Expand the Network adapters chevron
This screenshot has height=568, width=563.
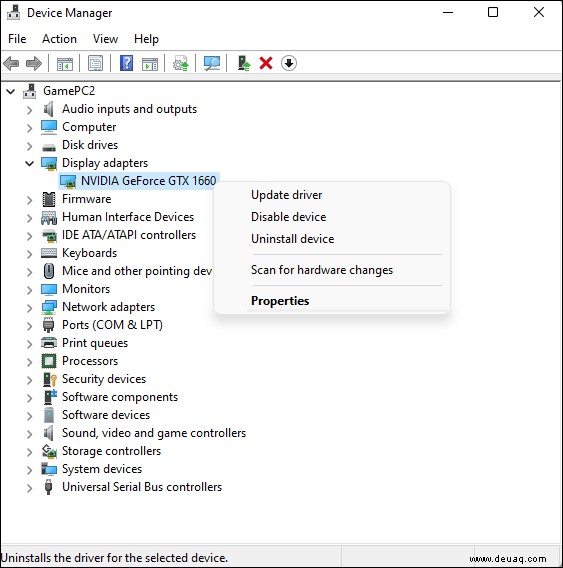coord(29,308)
